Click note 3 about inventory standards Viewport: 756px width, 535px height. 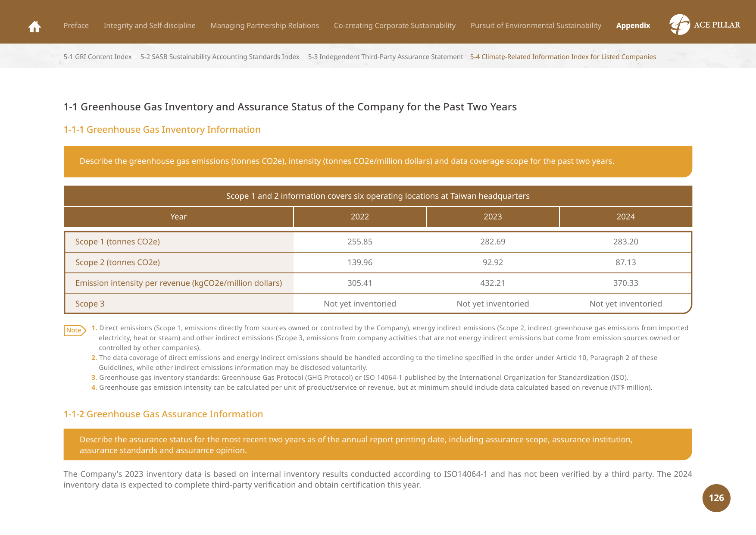(360, 378)
